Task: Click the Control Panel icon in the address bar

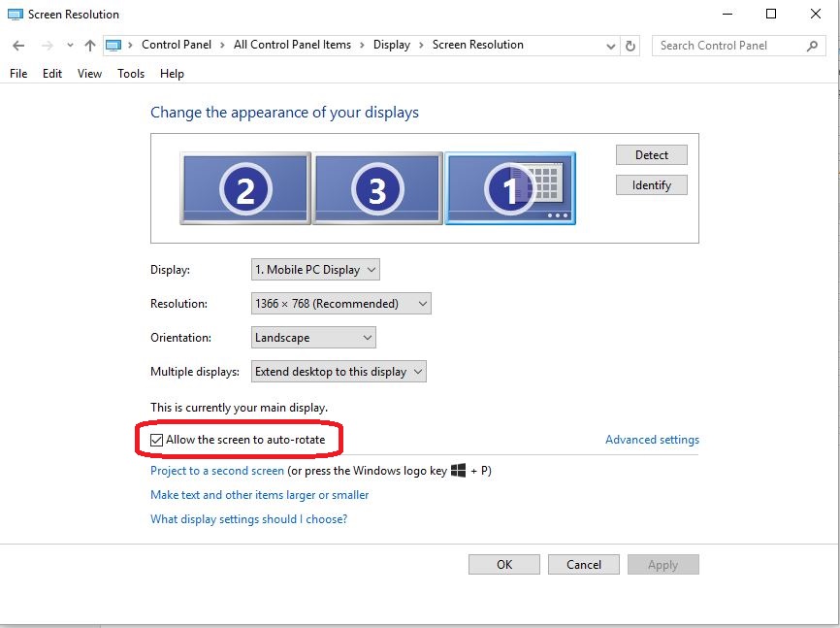Action: coord(114,45)
